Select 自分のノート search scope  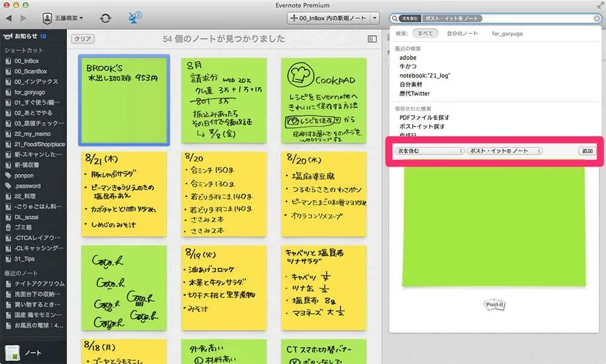click(462, 34)
